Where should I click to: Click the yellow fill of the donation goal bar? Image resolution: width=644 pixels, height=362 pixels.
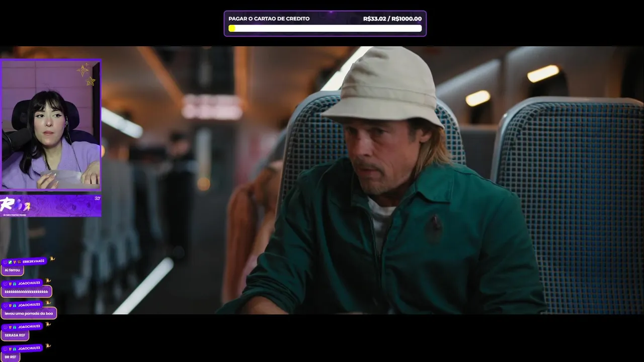[x=231, y=28]
